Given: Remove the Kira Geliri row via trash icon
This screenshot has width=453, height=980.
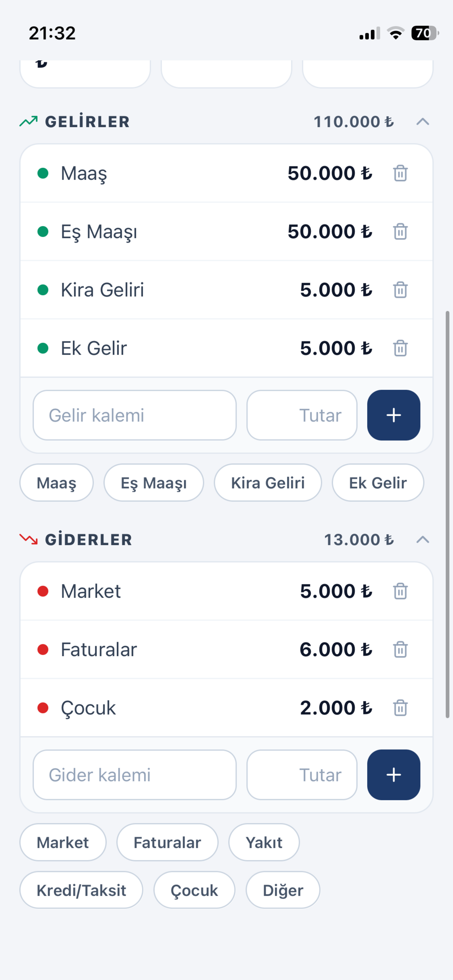Looking at the screenshot, I should (400, 290).
